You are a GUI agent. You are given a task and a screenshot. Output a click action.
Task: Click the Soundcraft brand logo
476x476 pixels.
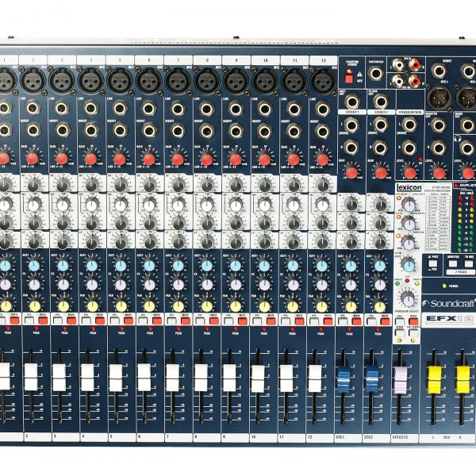(x=449, y=304)
